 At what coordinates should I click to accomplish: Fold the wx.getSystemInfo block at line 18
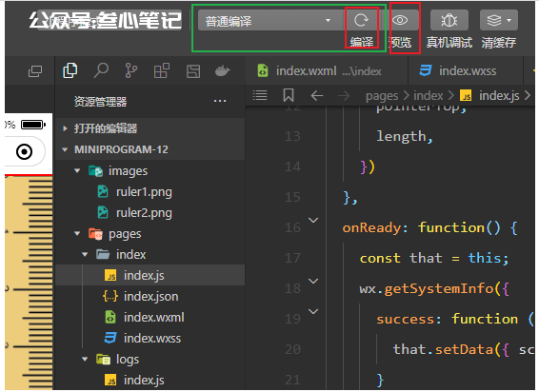[313, 281]
